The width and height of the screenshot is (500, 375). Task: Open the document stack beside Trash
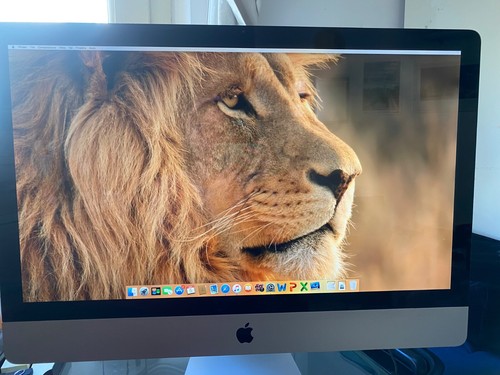tap(342, 286)
